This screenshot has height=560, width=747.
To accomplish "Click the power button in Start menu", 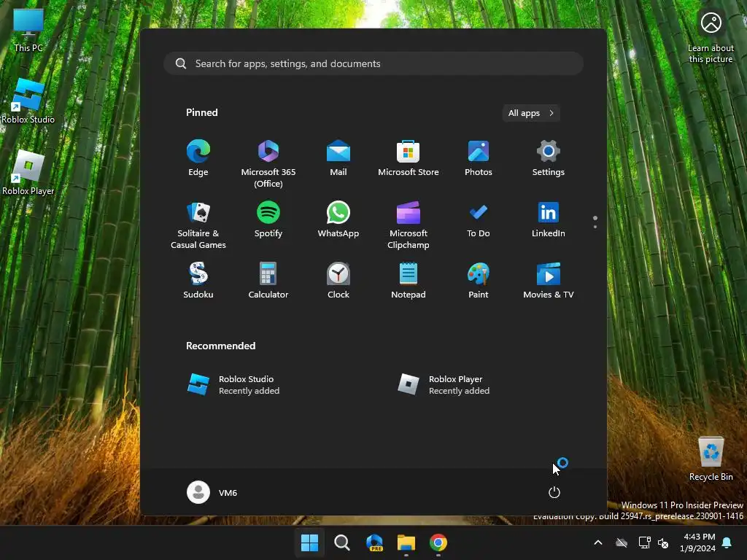I will (x=554, y=492).
